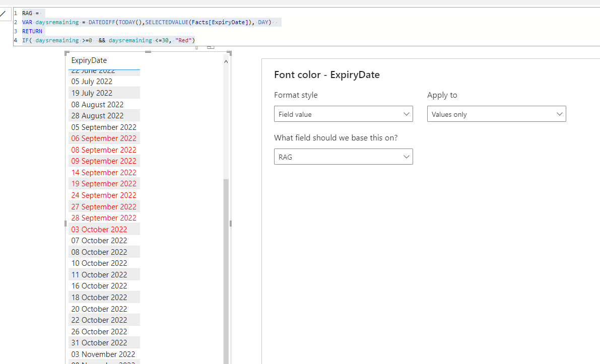Select the 08 October 2022 row

coord(104,252)
